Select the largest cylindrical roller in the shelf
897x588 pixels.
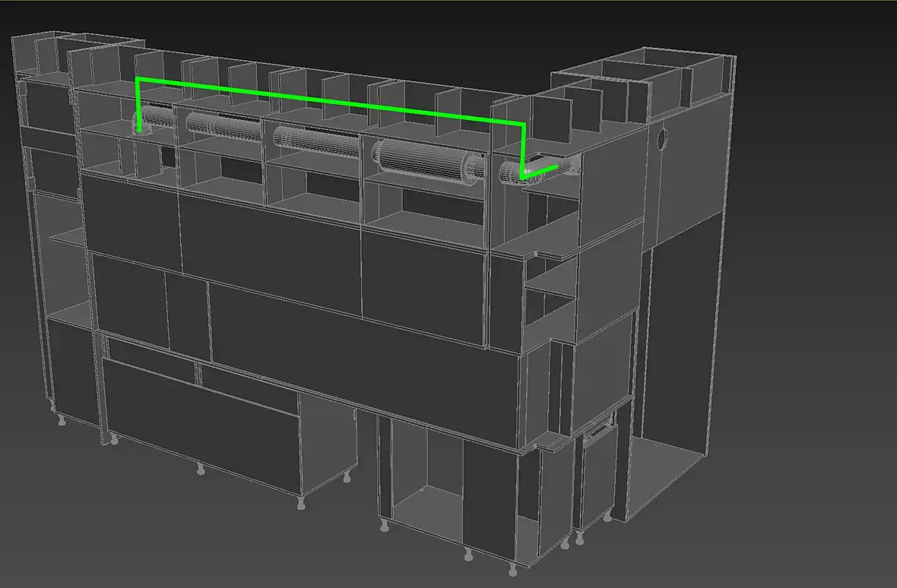click(428, 163)
